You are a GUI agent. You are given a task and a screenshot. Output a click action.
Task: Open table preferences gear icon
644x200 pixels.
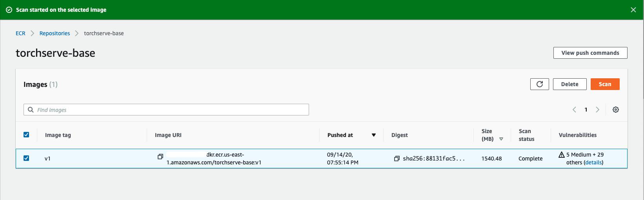pos(616,110)
